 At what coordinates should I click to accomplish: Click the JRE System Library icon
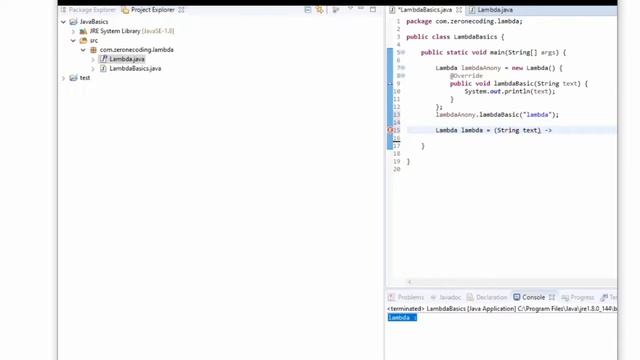click(83, 31)
